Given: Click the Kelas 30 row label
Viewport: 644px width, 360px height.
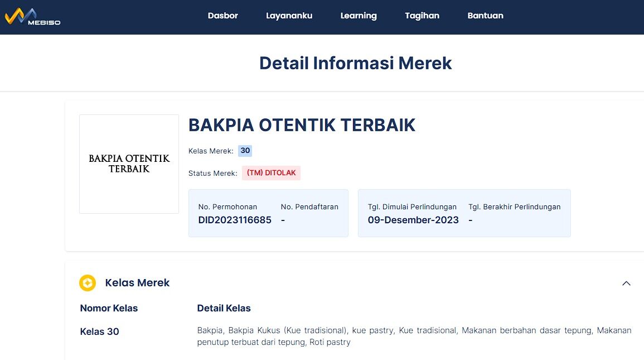Looking at the screenshot, I should [x=99, y=332].
